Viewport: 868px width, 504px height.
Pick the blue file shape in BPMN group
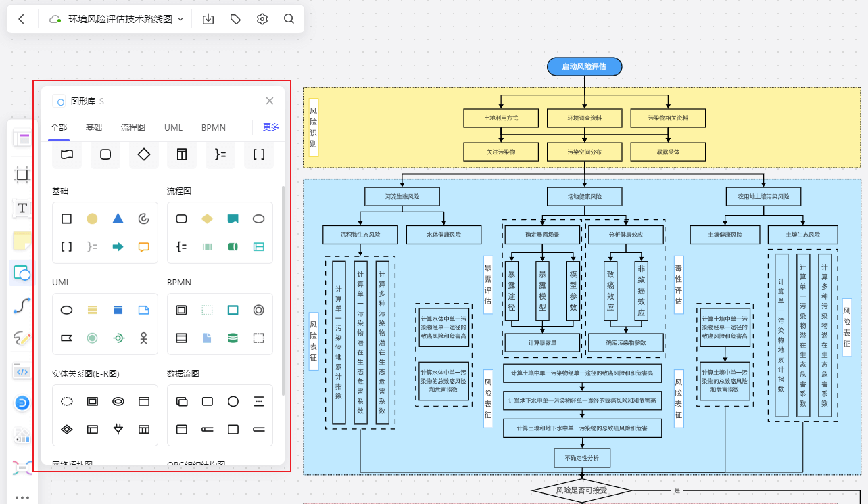(x=207, y=338)
